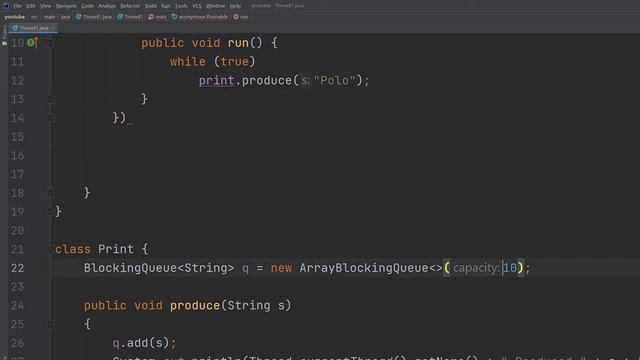Click the Print class name on line 21
Image resolution: width=640 pixels, height=360 pixels.
tap(116, 249)
